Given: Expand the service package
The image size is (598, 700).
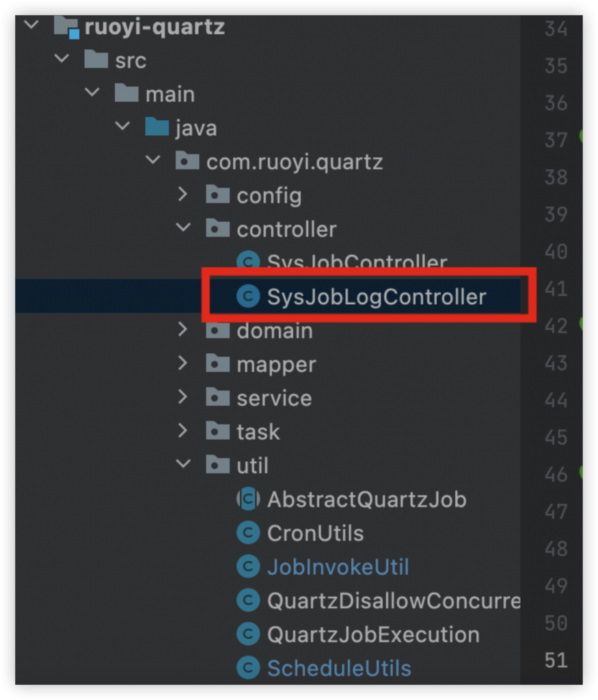Looking at the screenshot, I should [x=182, y=397].
